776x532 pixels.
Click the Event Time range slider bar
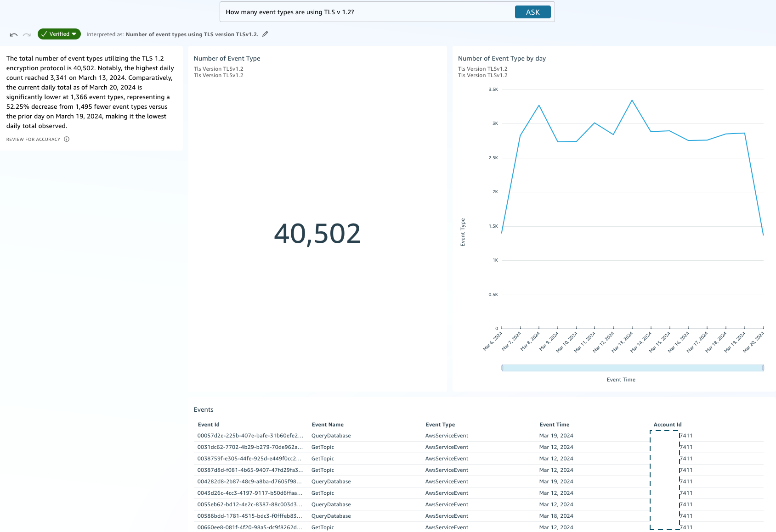633,368
